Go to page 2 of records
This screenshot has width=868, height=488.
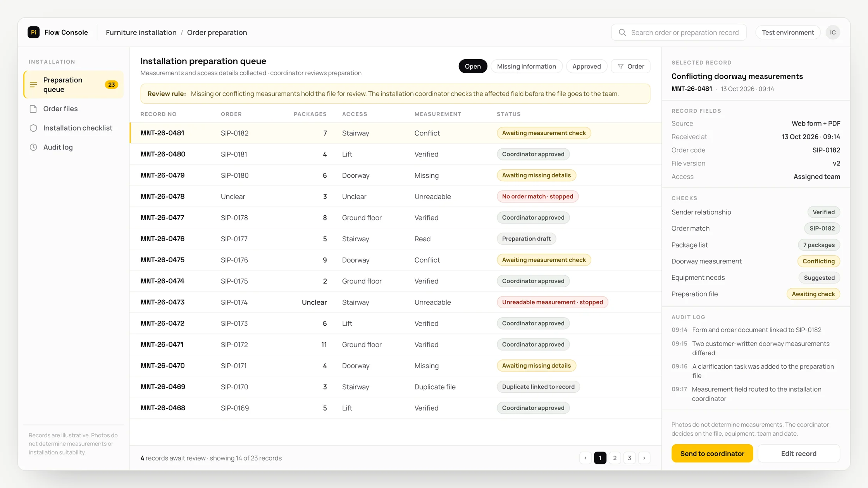[x=615, y=458]
